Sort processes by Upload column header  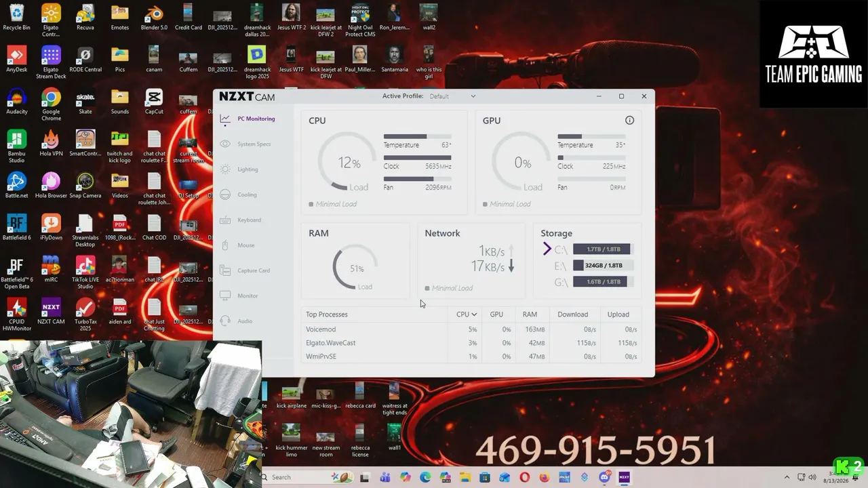click(x=618, y=314)
